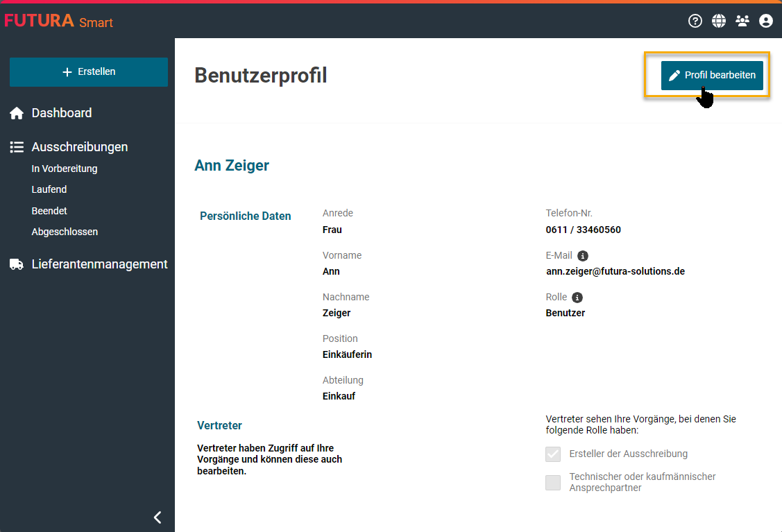
Task: Open the Abgeschlossen submenu item
Action: 65,232
